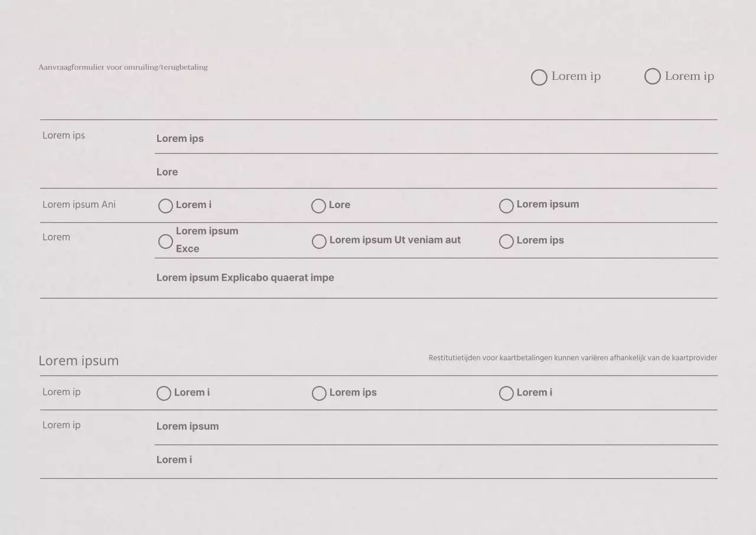Click the "Aanvraagformulier voor omruiling/terugbetaling" title

coord(123,67)
